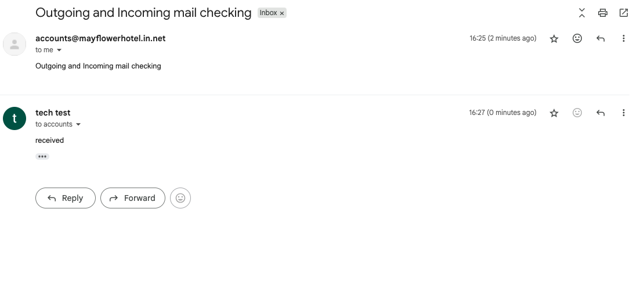Open conversation in a new window
The width and height of the screenshot is (644, 288).
click(x=624, y=13)
